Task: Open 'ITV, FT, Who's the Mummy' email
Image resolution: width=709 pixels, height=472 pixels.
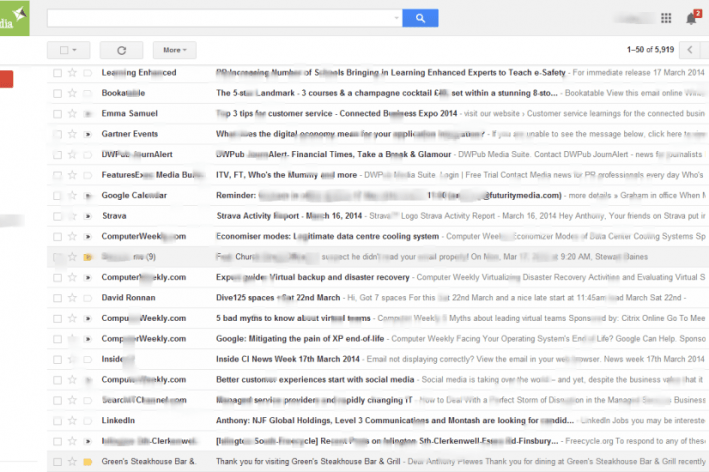Action: tap(378, 175)
